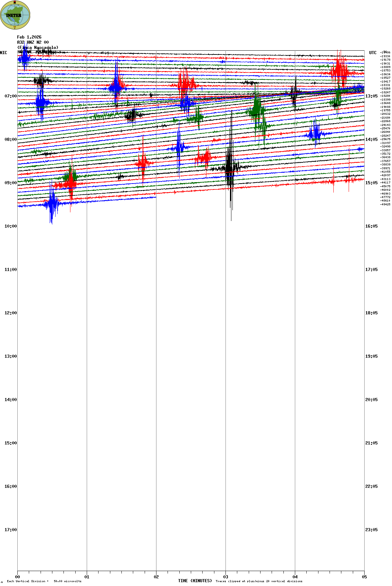This screenshot has height=586, width=392.
Task: Click the 07:00 local time label
Action: point(10,96)
